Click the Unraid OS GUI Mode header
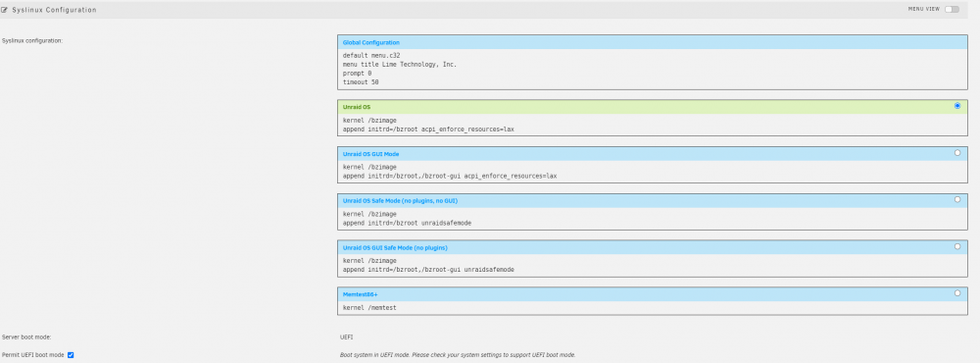 click(652, 154)
